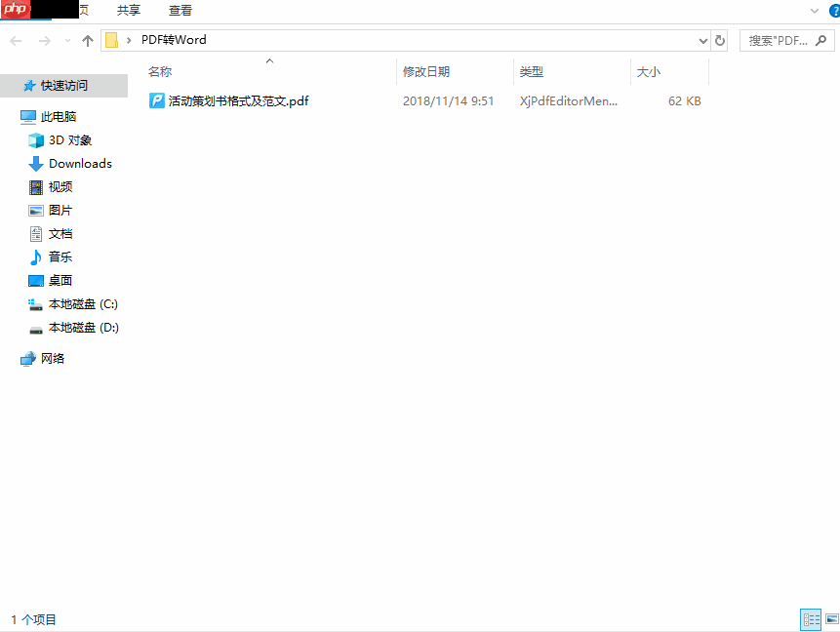Image resolution: width=840 pixels, height=632 pixels.
Task: Switch to the 共享 ribbon tab
Action: point(126,11)
